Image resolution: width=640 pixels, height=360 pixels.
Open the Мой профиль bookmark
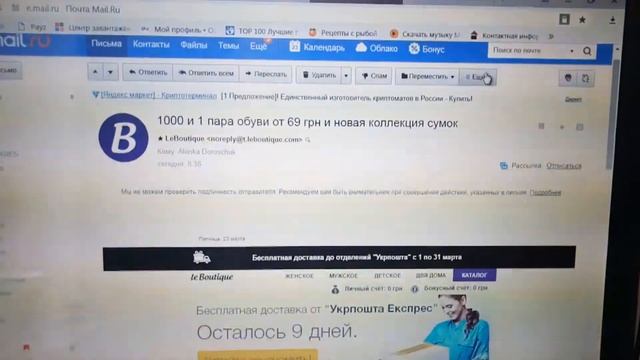pyautogui.click(x=178, y=30)
